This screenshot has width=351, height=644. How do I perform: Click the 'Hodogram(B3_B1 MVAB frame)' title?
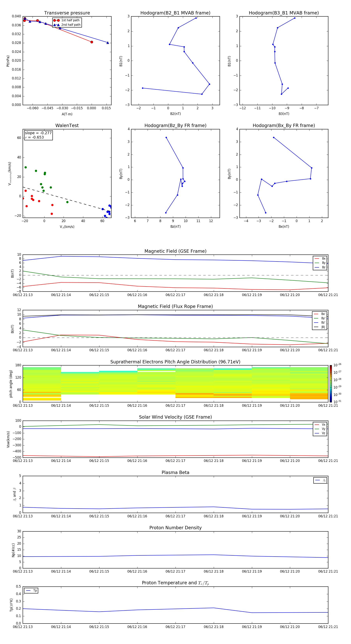click(x=284, y=13)
